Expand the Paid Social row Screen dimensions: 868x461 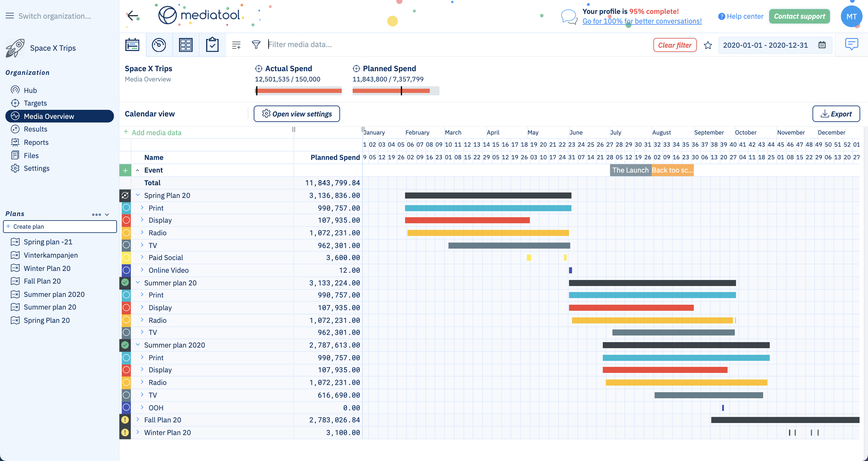click(x=142, y=257)
